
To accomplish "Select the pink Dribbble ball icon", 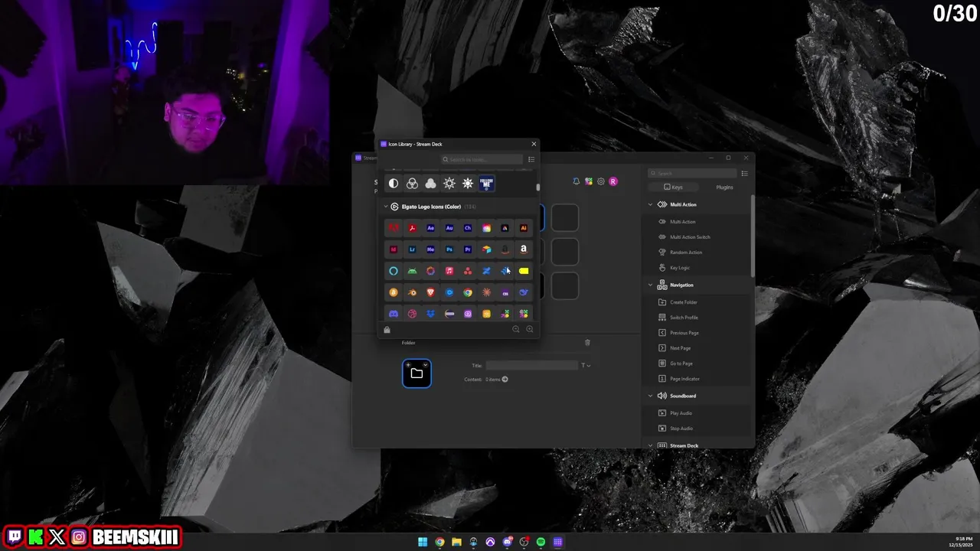I will coord(412,314).
